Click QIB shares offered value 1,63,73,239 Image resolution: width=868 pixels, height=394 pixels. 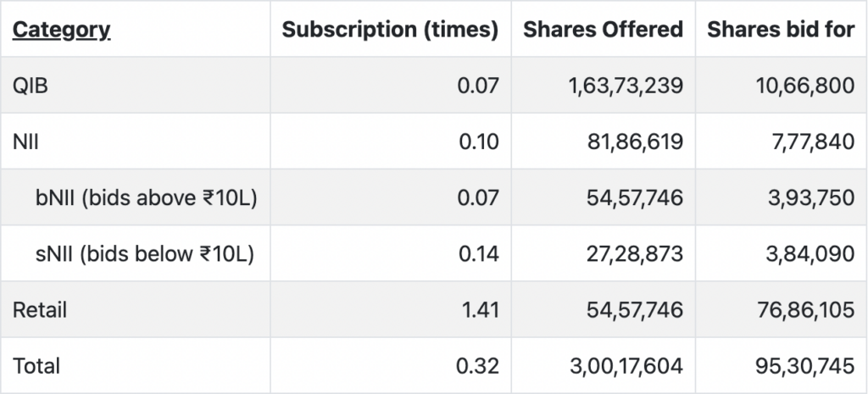click(626, 86)
